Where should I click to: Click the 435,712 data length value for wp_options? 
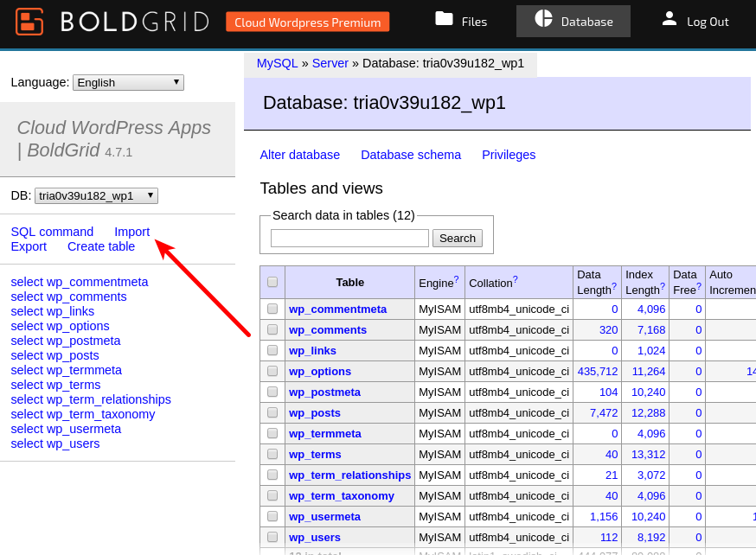coord(598,372)
